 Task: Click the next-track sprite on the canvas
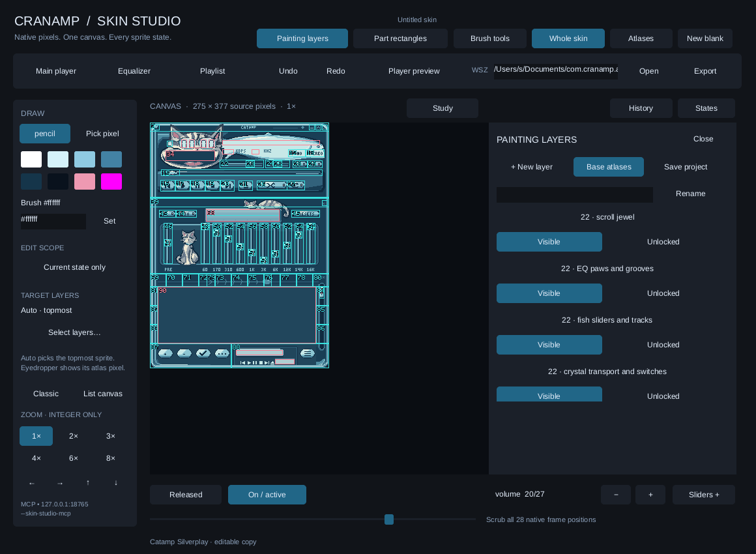(227, 186)
